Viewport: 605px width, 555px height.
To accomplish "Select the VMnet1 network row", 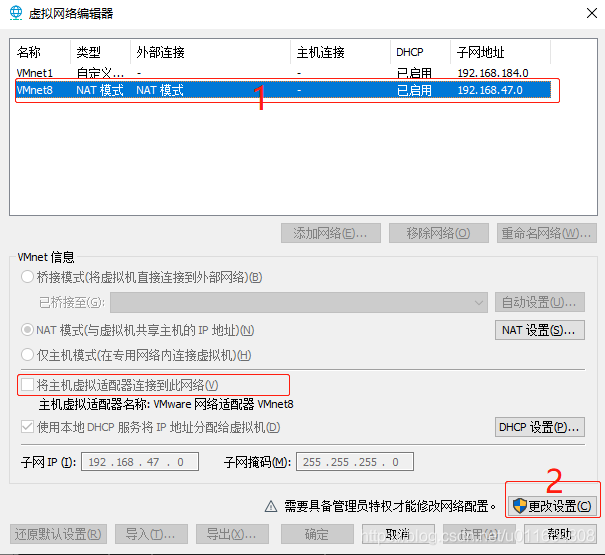I will coord(283,73).
